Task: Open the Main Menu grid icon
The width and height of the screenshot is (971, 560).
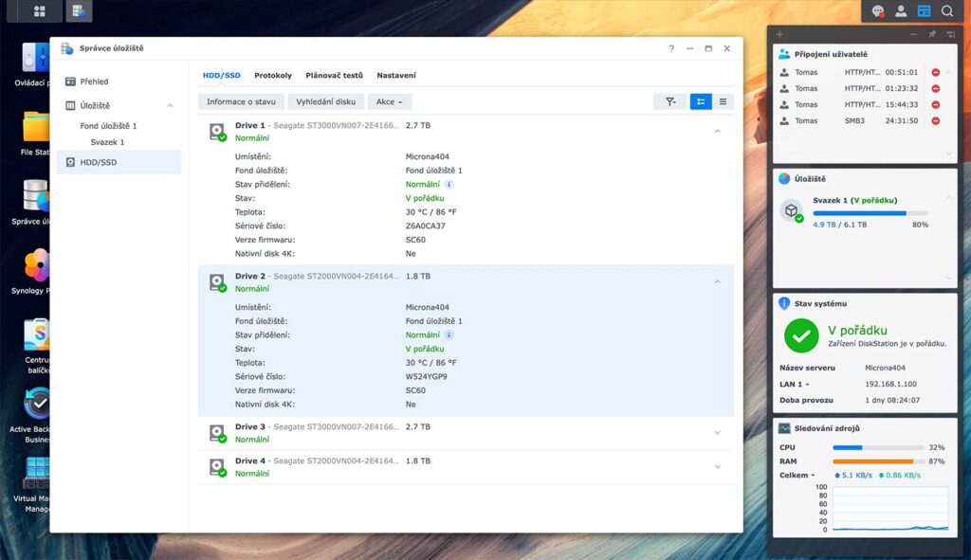Action: click(x=39, y=11)
